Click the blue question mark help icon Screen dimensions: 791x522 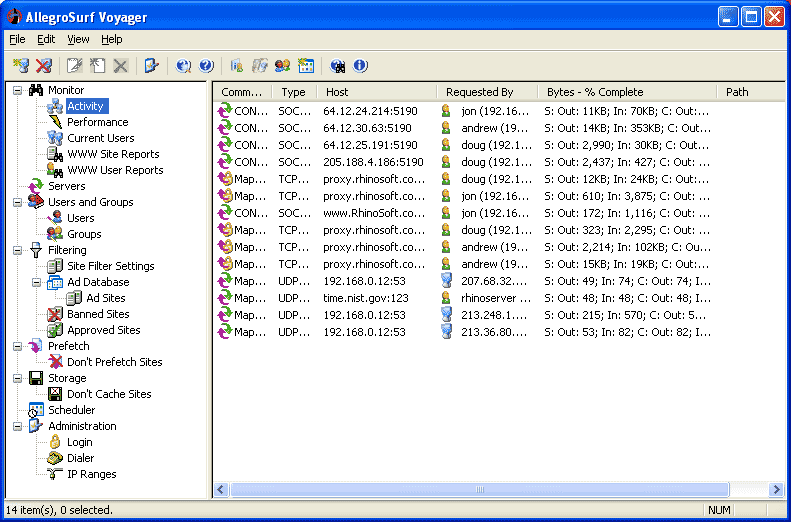pyautogui.click(x=206, y=66)
